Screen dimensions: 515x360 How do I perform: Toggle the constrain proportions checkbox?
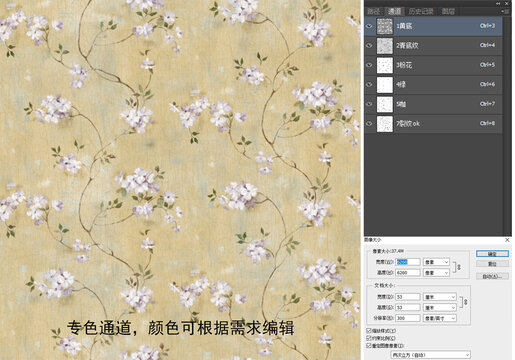369,338
